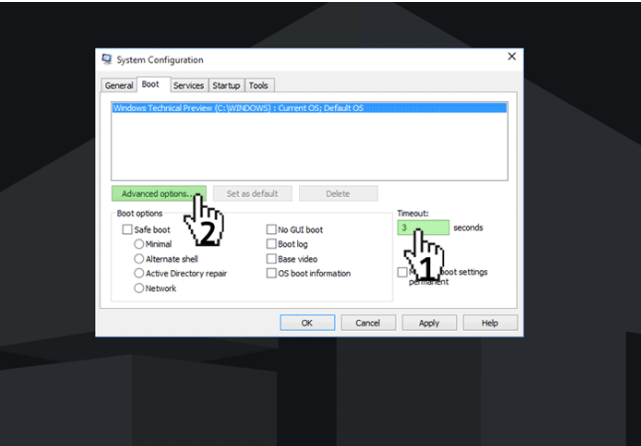This screenshot has height=446, width=641.
Task: Apply the boot settings
Action: pos(429,323)
